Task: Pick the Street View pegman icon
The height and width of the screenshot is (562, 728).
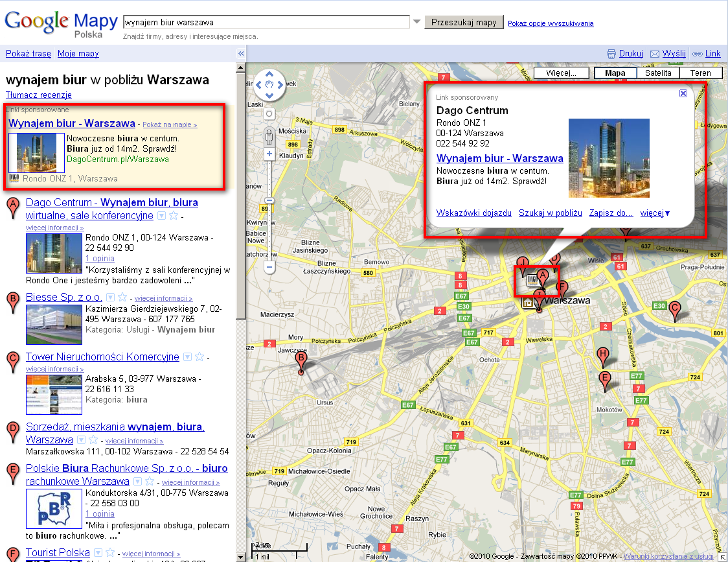Action: tap(269, 137)
